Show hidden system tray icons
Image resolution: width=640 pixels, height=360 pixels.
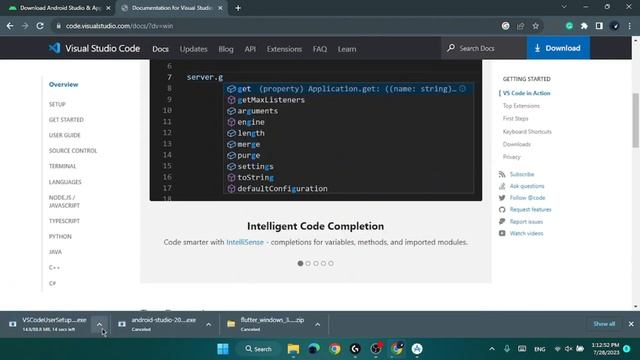point(492,349)
